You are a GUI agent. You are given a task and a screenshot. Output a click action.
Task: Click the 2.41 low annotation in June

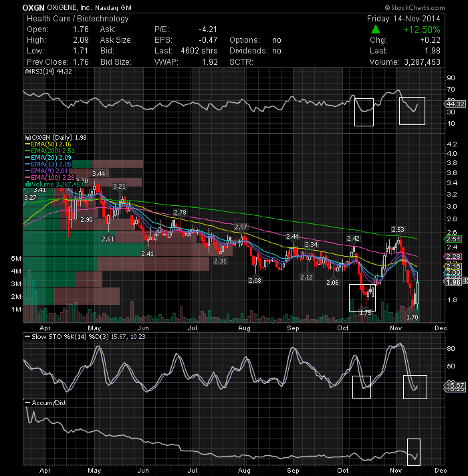[147, 253]
